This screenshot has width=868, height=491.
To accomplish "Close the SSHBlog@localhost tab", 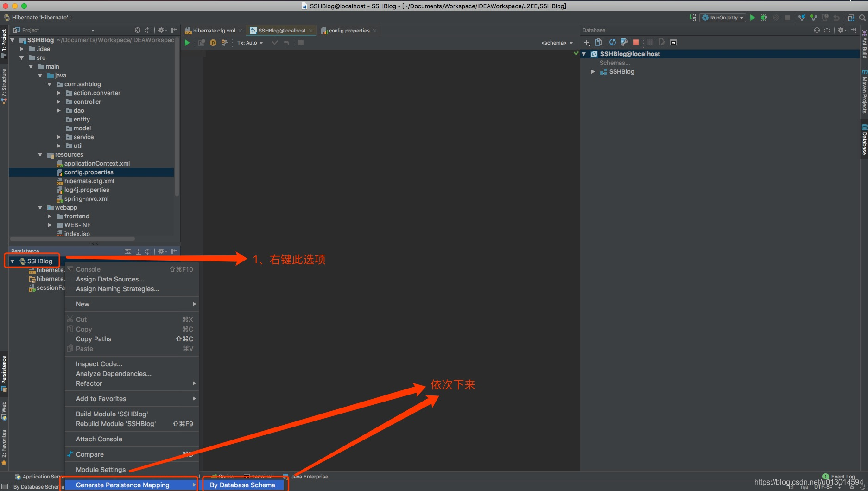I will point(311,31).
